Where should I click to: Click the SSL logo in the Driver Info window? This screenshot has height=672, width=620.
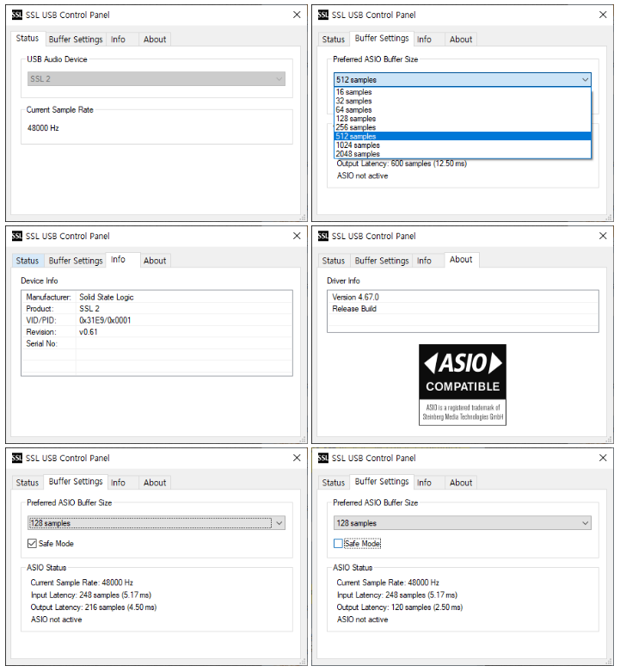(322, 236)
